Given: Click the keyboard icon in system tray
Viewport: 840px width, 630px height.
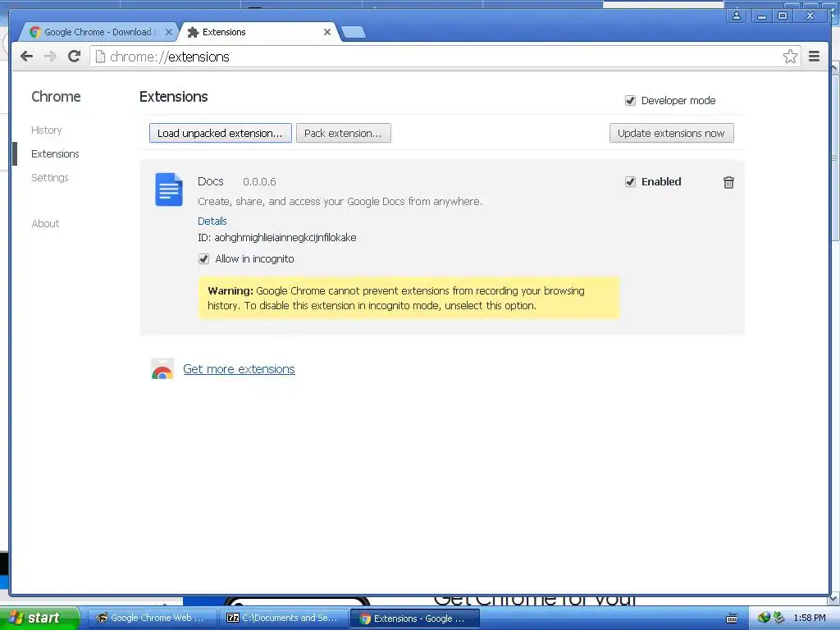Looking at the screenshot, I should pyautogui.click(x=731, y=619).
